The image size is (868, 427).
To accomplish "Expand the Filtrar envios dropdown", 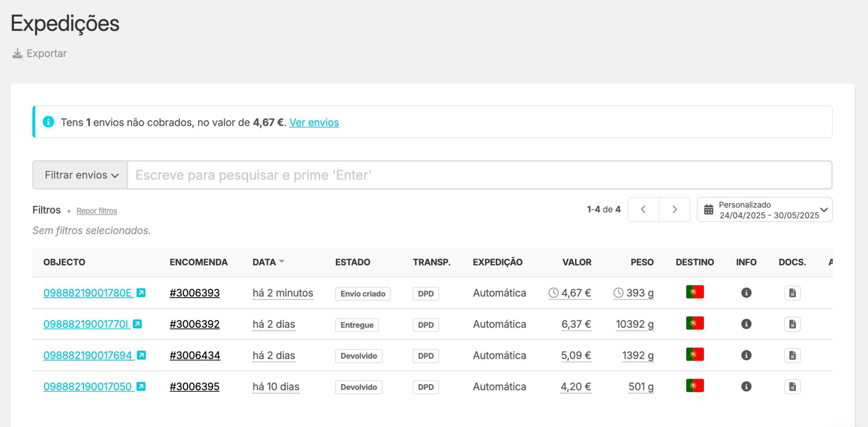I will click(81, 175).
